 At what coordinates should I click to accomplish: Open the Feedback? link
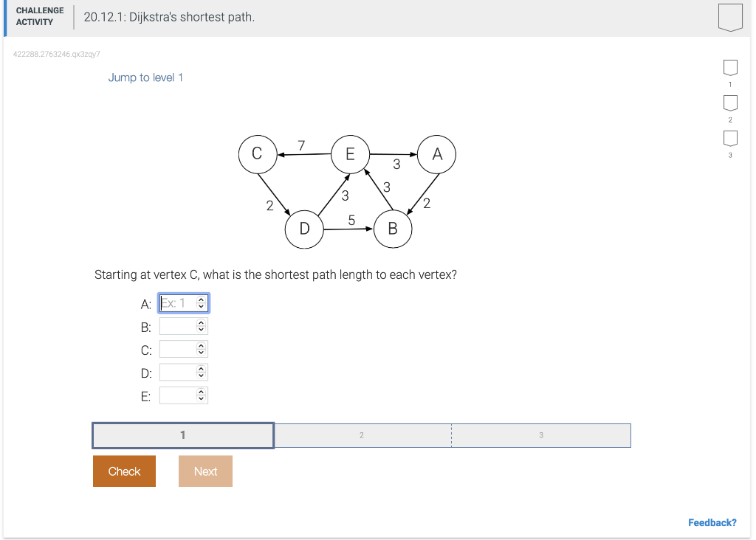[712, 522]
